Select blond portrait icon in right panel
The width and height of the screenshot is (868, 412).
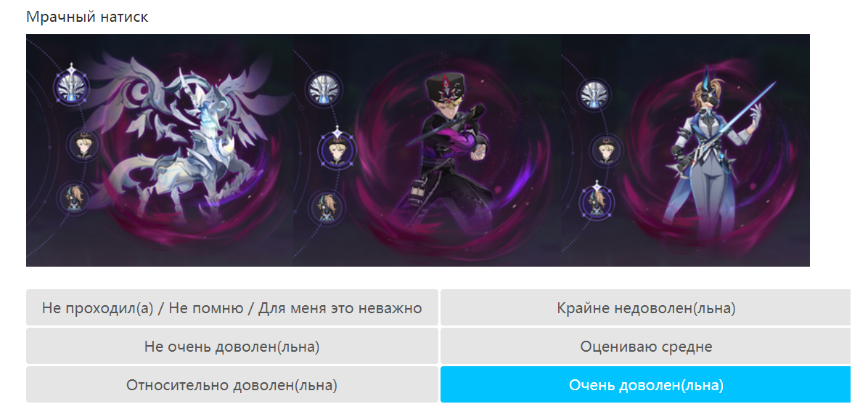point(607,150)
